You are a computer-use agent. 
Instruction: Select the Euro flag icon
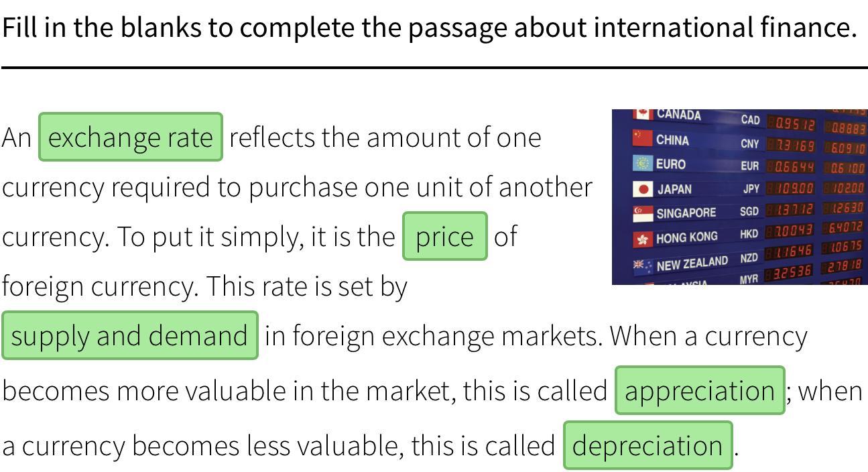pyautogui.click(x=642, y=163)
